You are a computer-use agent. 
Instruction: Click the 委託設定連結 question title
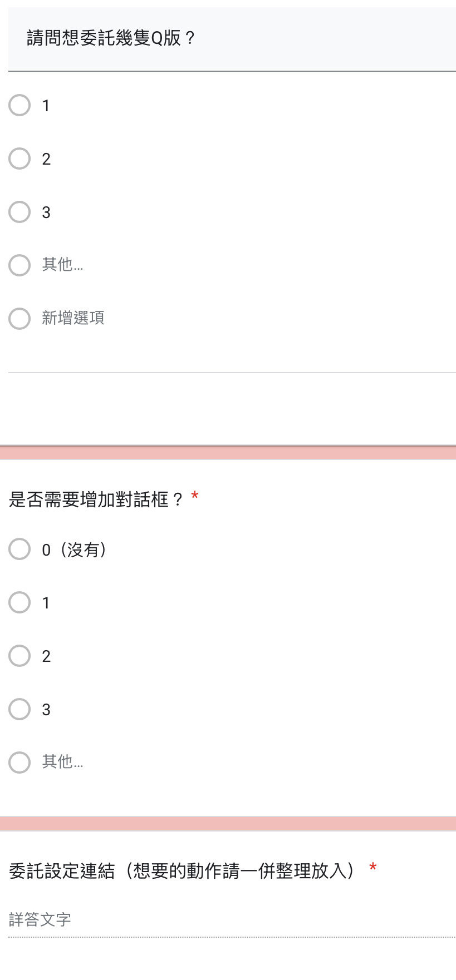point(182,870)
